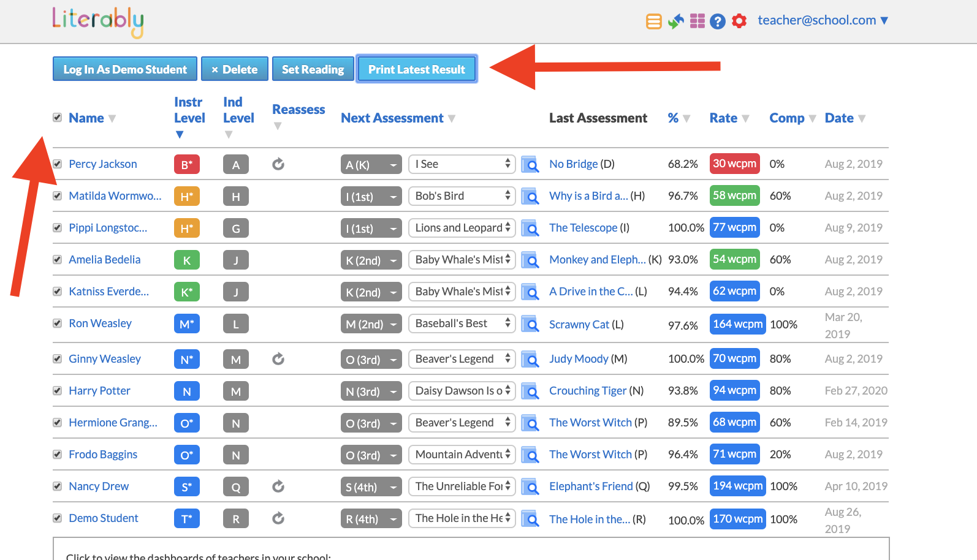Viewport: 977px width, 560px height.
Task: Uncheck Harry Potter's checkbox
Action: coord(57,390)
